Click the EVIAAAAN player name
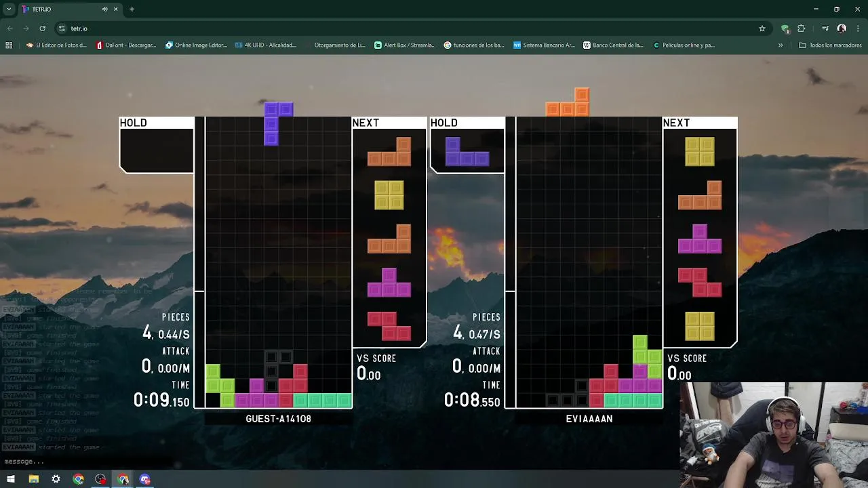Screen dimensions: 868x488 tap(589, 419)
